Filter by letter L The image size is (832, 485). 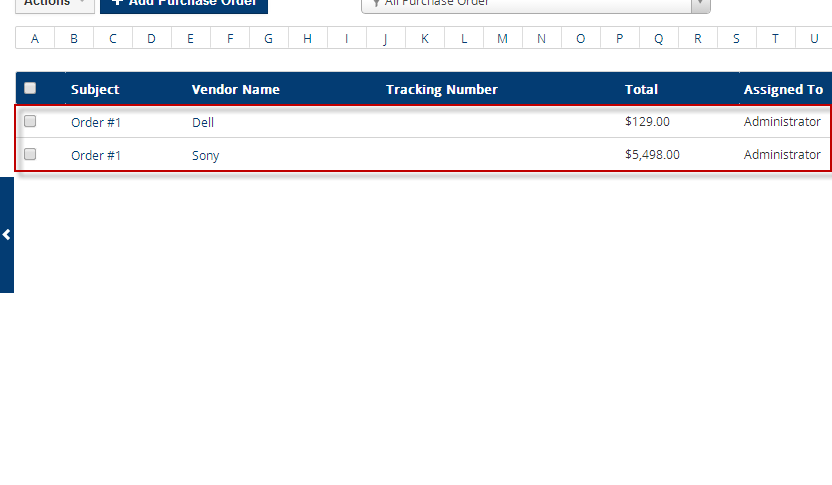(464, 38)
